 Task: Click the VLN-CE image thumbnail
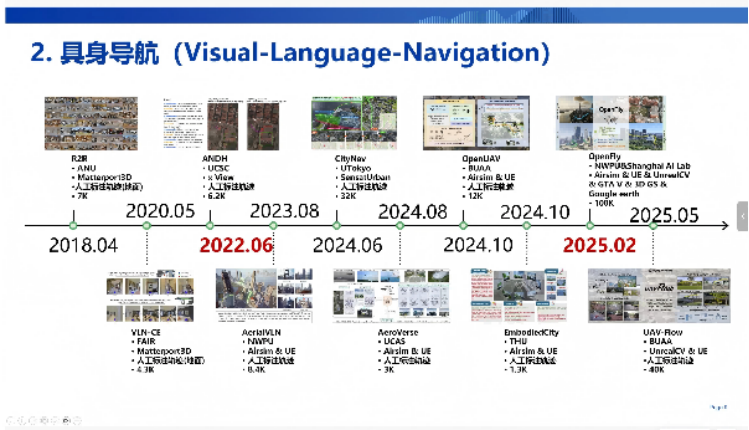coord(148,296)
